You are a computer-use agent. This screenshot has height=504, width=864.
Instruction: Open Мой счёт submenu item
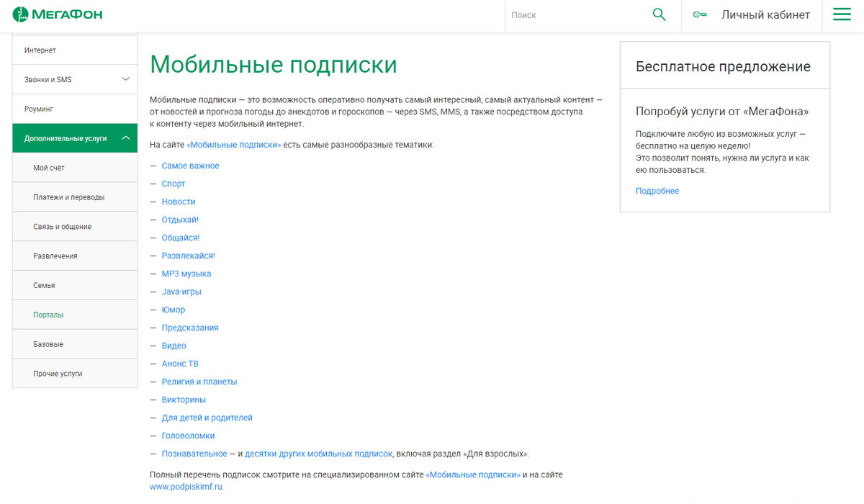click(x=75, y=168)
